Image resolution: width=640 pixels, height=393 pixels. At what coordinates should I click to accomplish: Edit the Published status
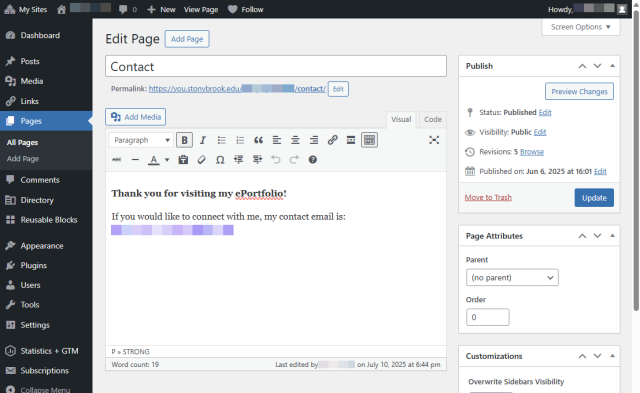coord(545,112)
